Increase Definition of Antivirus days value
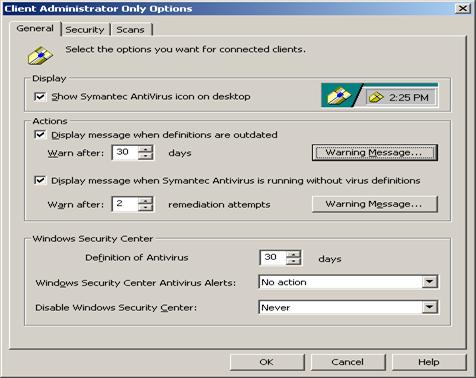Screen dimensions: 476x378 pos(293,254)
